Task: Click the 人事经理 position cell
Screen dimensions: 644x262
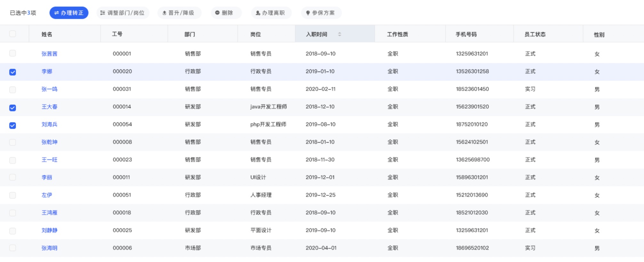Action: pyautogui.click(x=261, y=195)
